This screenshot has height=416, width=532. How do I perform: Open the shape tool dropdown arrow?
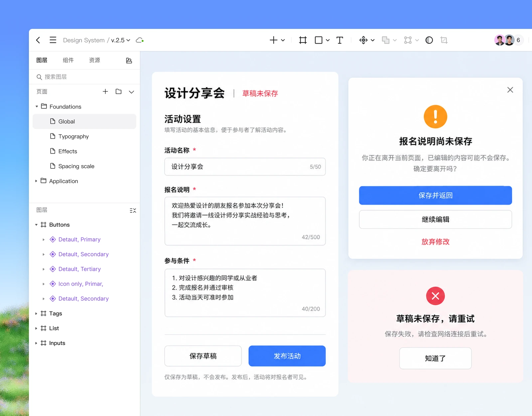(328, 40)
